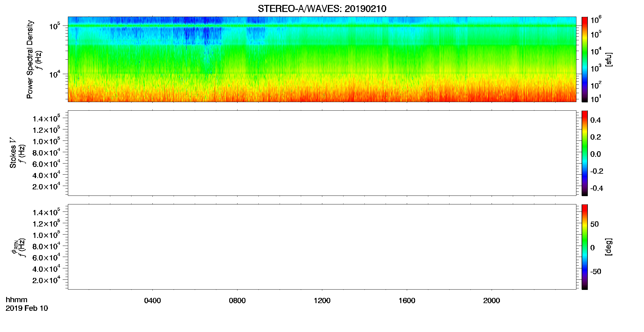Click the 2000 time axis label

(492, 301)
